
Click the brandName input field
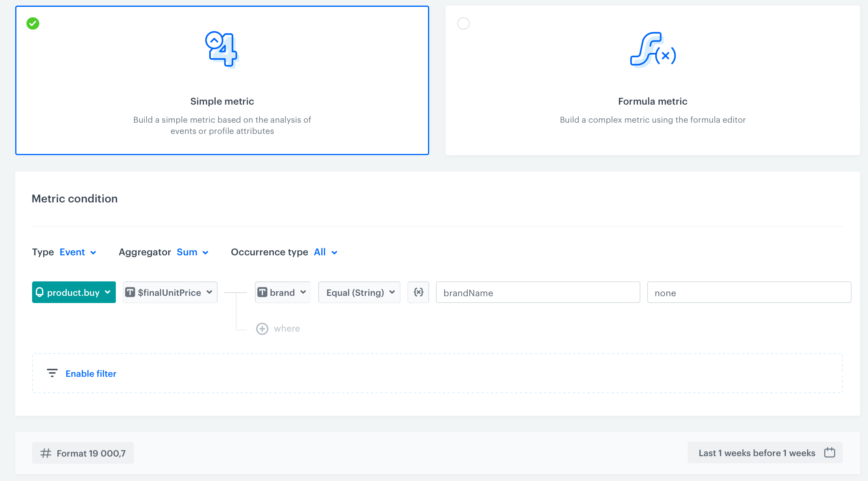(x=538, y=293)
